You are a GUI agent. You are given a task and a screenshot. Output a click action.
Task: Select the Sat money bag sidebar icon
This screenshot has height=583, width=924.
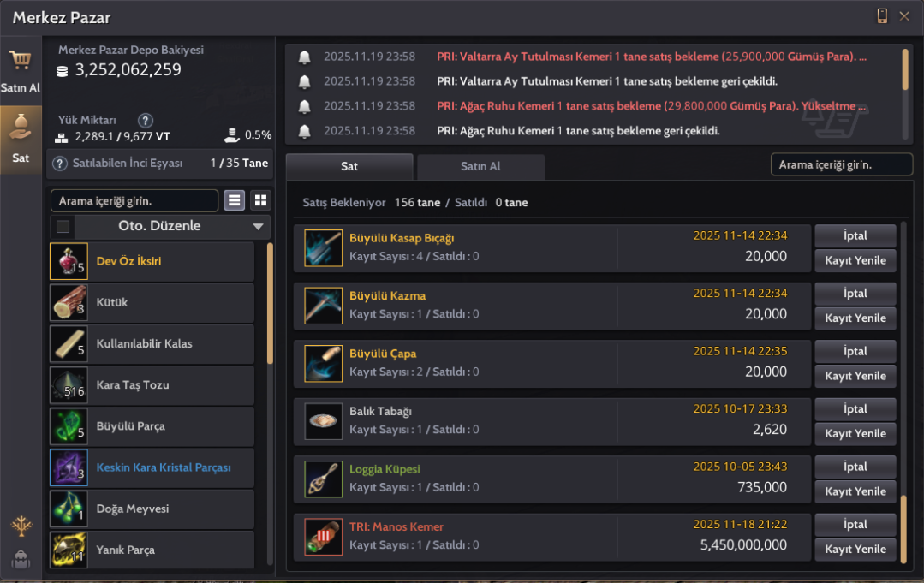pyautogui.click(x=21, y=139)
